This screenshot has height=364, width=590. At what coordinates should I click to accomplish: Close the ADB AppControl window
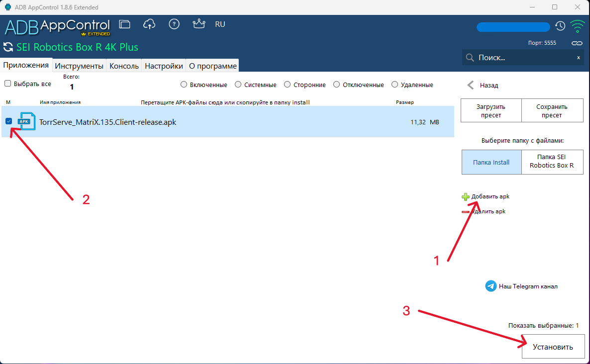(578, 7)
